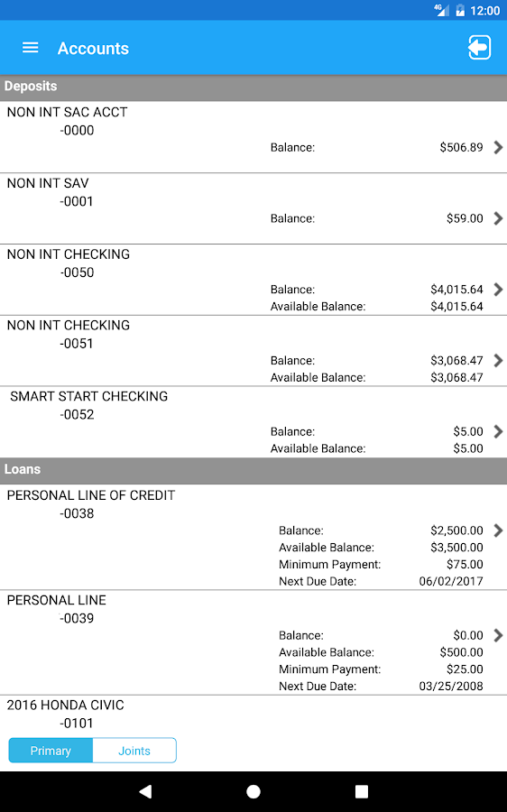Expand chevron for checking account -0051
This screenshot has width=507, height=812.
tap(498, 360)
